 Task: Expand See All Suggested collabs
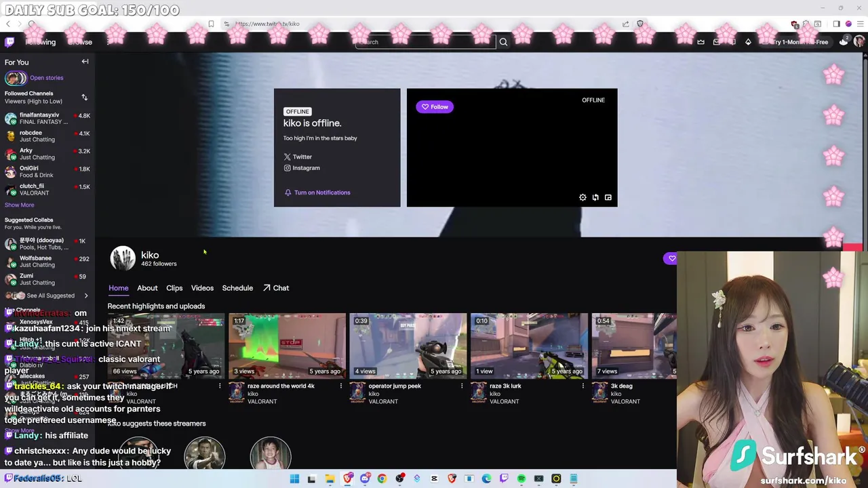47,296
